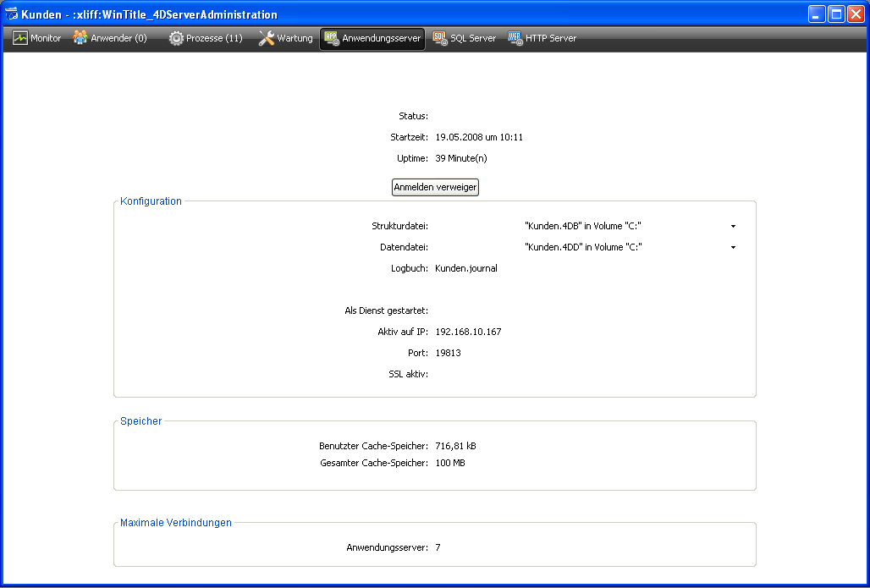Switch to the Monitor tab

(36, 38)
